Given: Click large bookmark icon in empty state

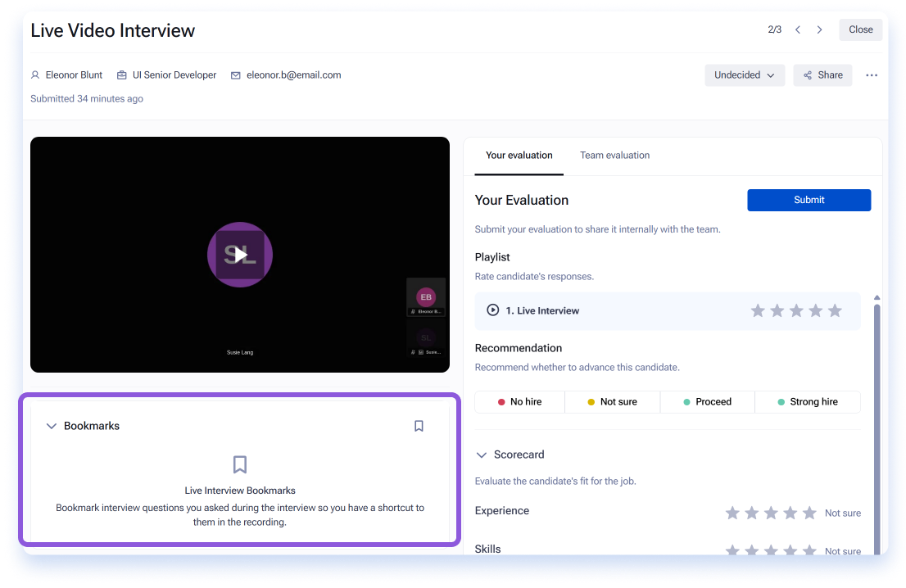Looking at the screenshot, I should (x=240, y=464).
